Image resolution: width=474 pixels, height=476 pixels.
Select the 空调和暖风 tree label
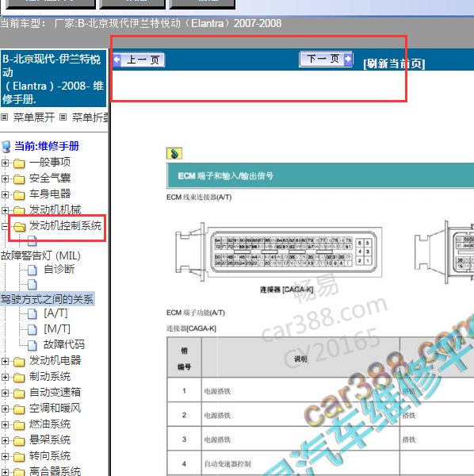click(55, 408)
